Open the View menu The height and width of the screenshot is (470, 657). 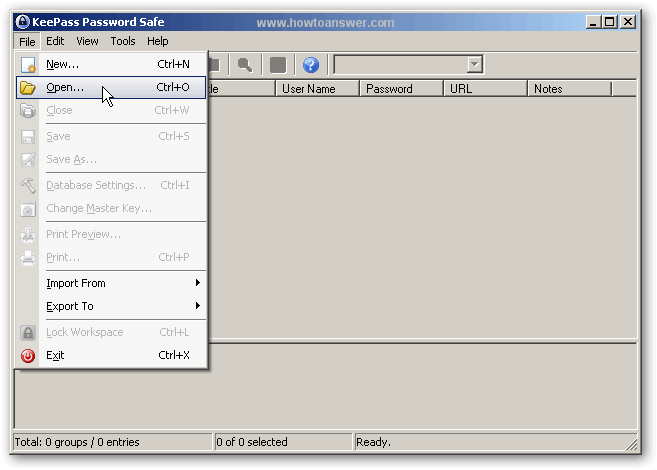[87, 41]
